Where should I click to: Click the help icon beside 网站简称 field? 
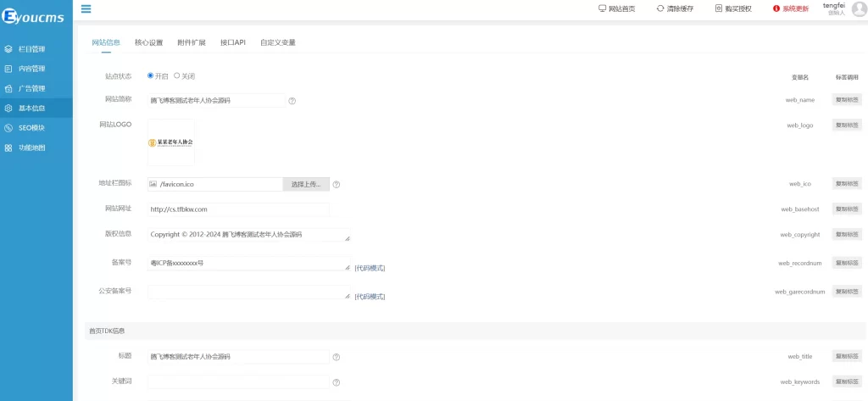(292, 100)
